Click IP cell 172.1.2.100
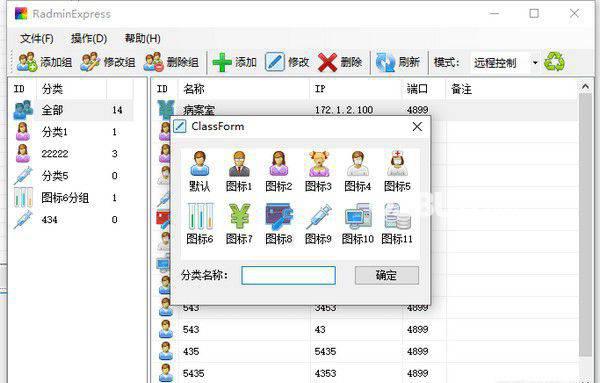 tap(344, 110)
